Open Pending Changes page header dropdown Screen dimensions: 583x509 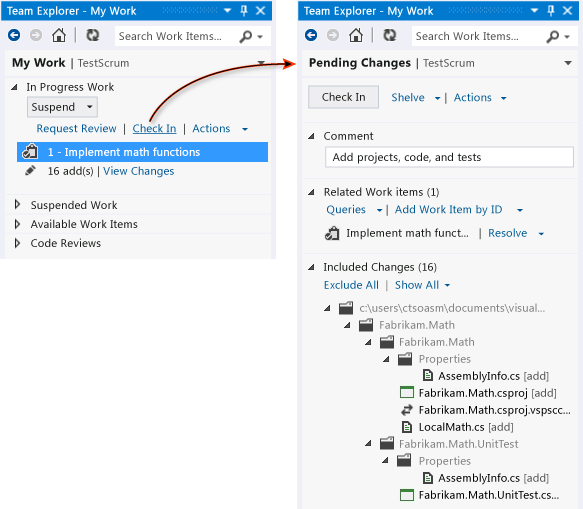(x=568, y=63)
